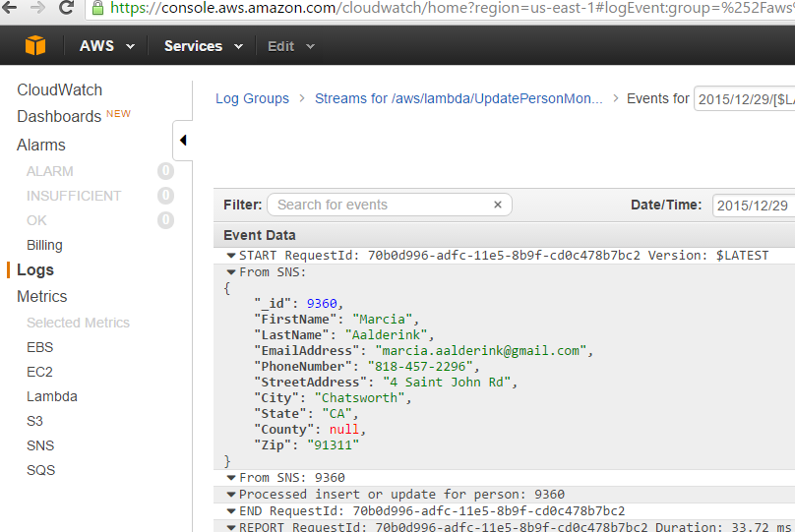
Task: Open the AWS dropdown menu
Action: click(107, 46)
